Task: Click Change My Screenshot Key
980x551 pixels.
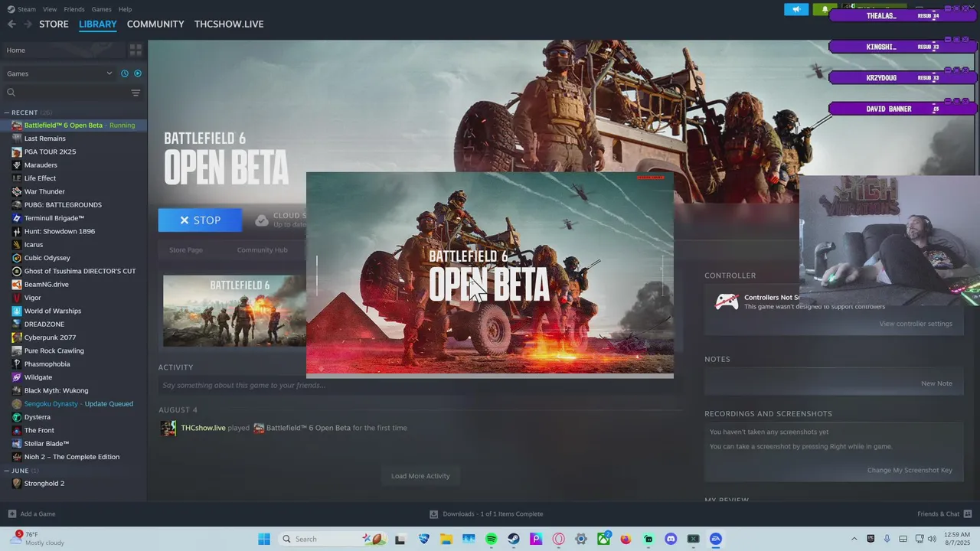Action: [910, 471]
